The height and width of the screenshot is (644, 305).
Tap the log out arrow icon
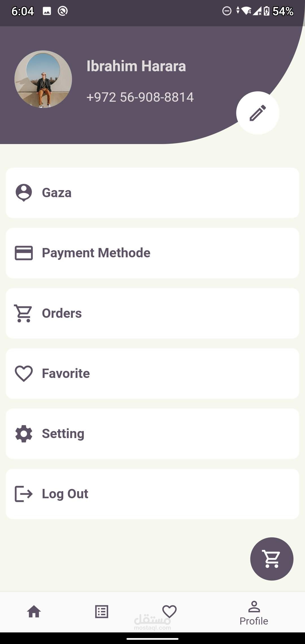point(24,494)
